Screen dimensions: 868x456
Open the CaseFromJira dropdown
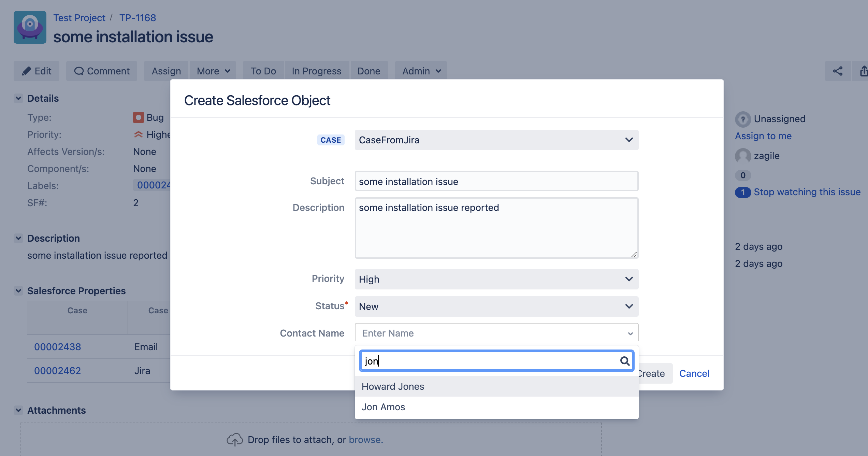496,140
